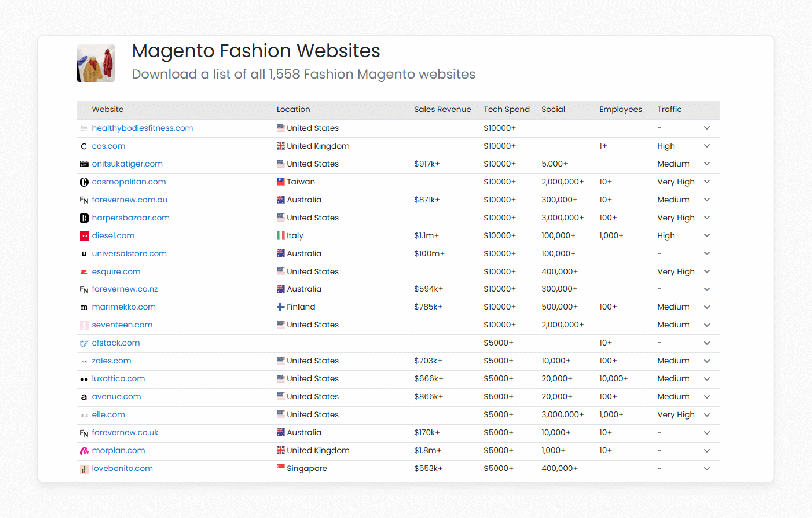
Task: Click the Employees column header
Action: [x=621, y=109]
